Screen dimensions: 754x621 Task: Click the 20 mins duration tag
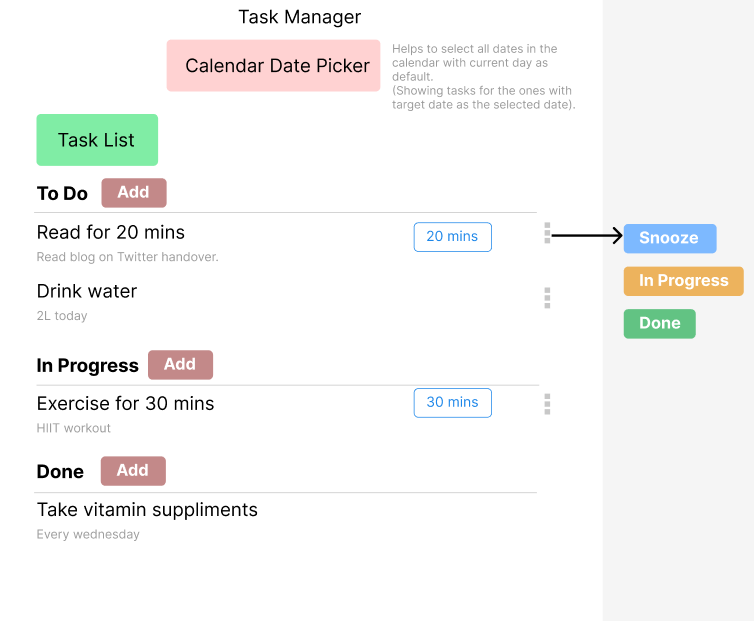[452, 237]
